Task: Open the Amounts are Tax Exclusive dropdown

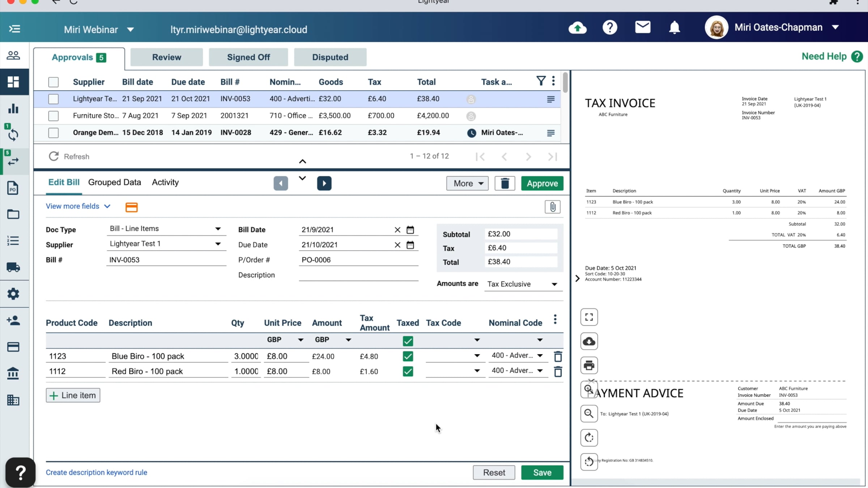Action: pos(523,284)
